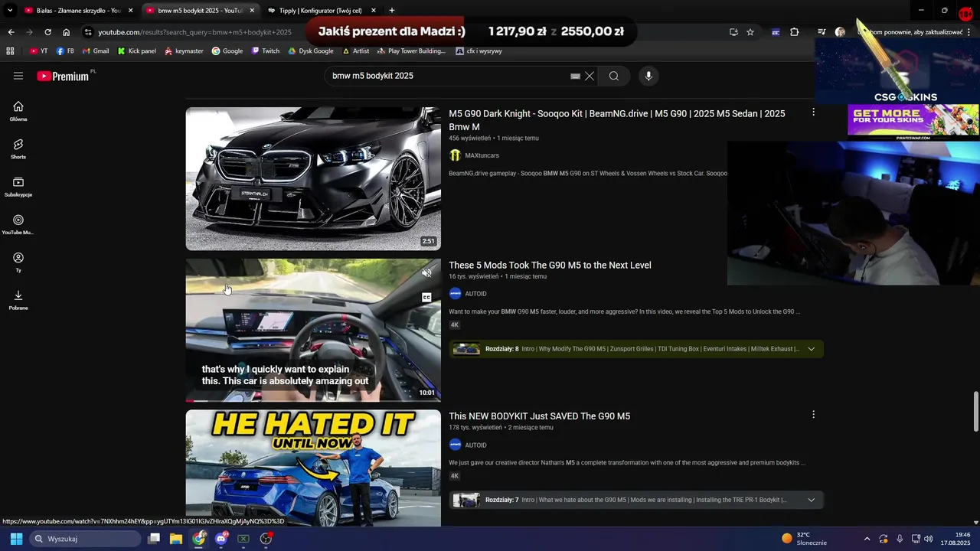The width and height of the screenshot is (980, 551).
Task: Open options menu for M5 G90 Dark Knight video
Action: tap(813, 112)
